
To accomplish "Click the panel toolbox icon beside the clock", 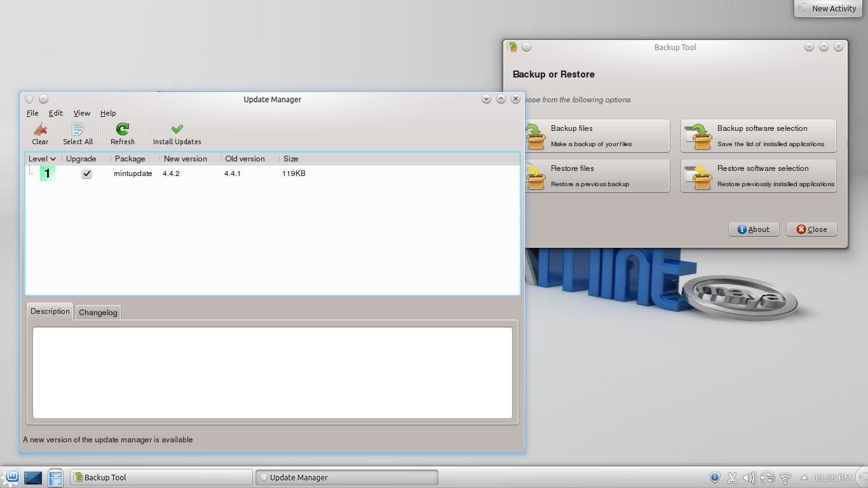I will click(x=860, y=477).
